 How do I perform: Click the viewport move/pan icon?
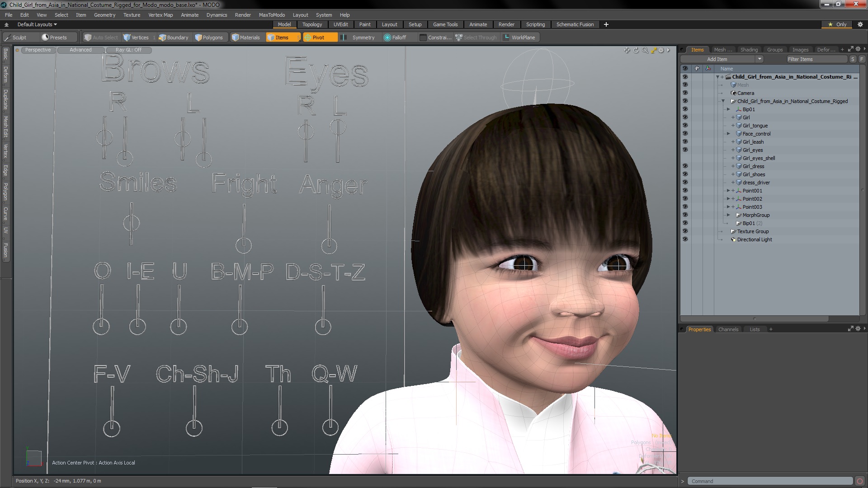627,50
